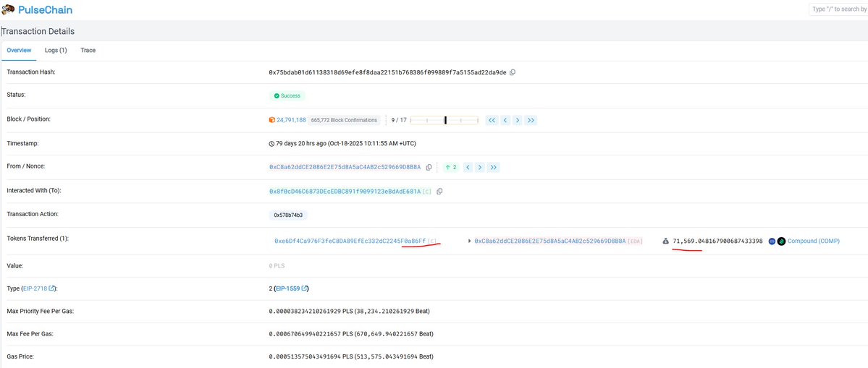This screenshot has height=368, width=868.
Task: Open the EIP-1559 link
Action: (x=288, y=288)
